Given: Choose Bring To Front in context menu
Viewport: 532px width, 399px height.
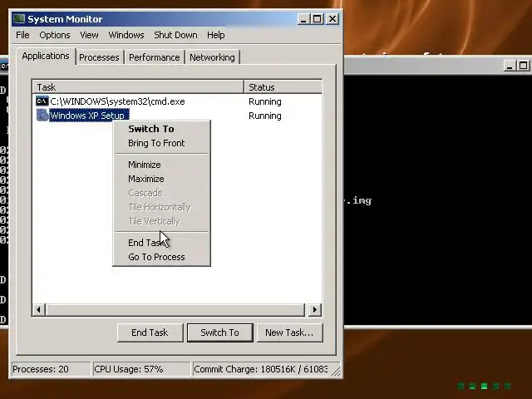Looking at the screenshot, I should point(161,143).
